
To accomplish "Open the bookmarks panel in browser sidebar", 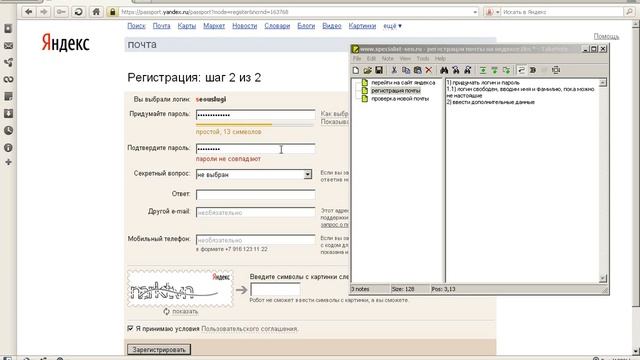I will (x=8, y=29).
